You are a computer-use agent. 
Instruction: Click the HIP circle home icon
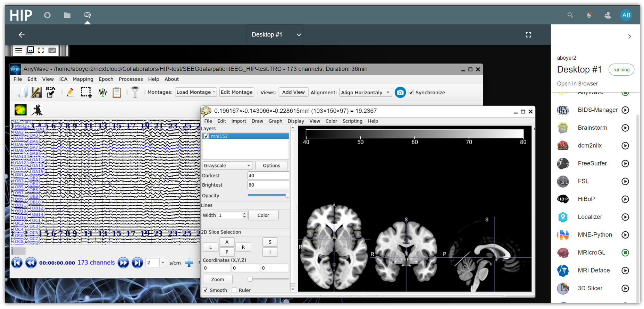coord(47,15)
